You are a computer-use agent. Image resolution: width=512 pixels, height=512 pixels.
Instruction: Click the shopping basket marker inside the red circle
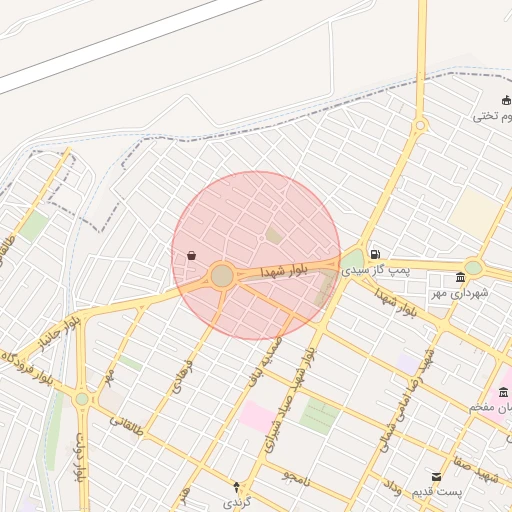191,256
